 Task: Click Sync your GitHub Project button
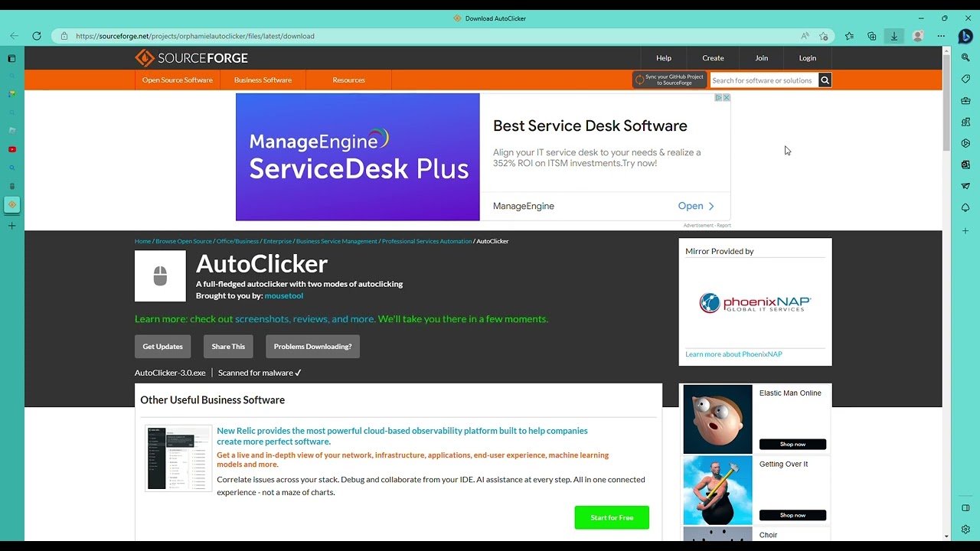tap(669, 80)
